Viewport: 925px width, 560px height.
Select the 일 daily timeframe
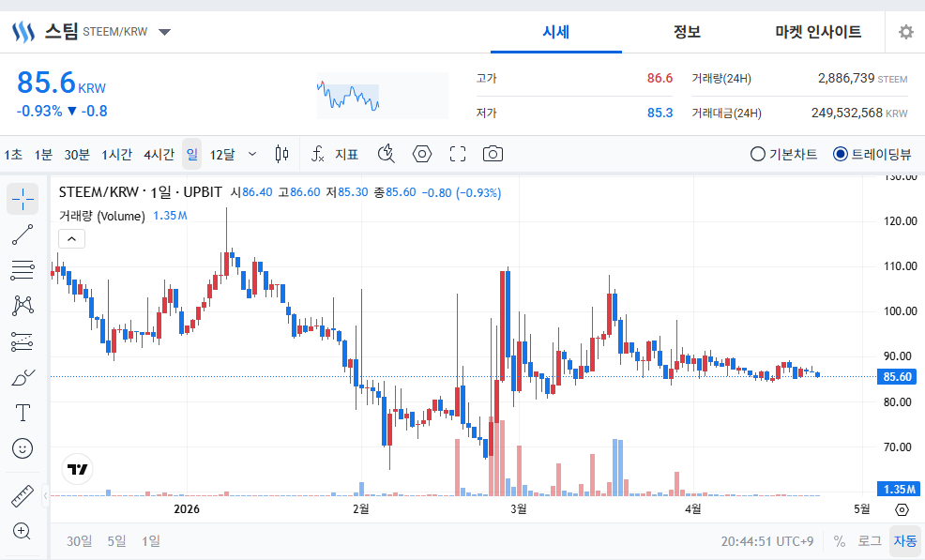coord(191,155)
